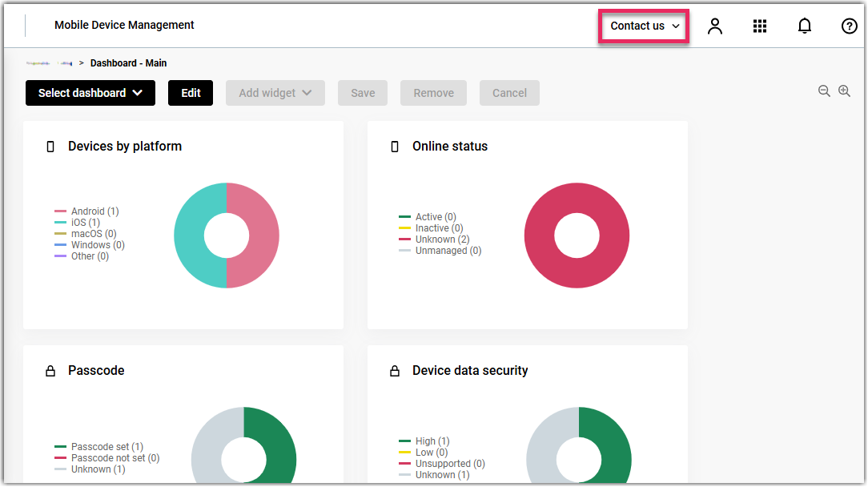
Task: Click the Windows (0) legend entry
Action: coord(90,245)
